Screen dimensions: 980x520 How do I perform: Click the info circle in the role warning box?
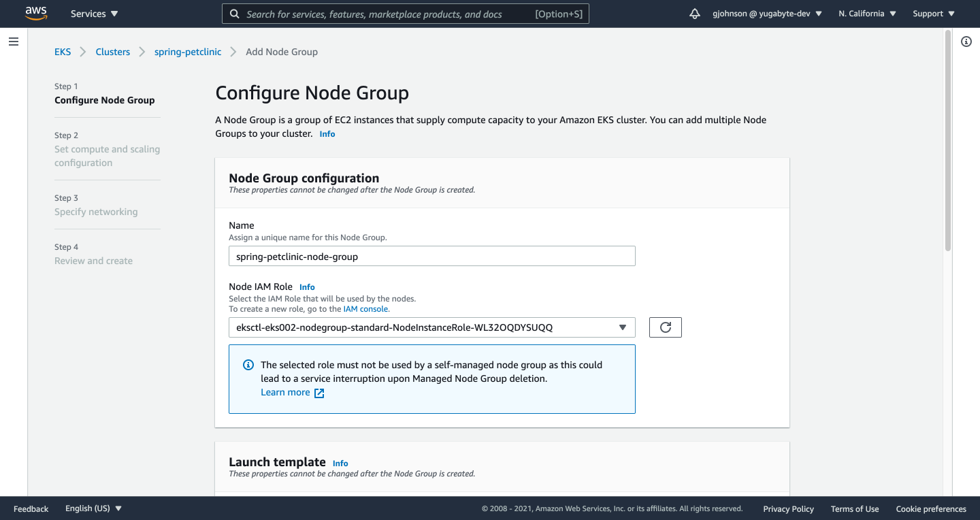coord(248,365)
